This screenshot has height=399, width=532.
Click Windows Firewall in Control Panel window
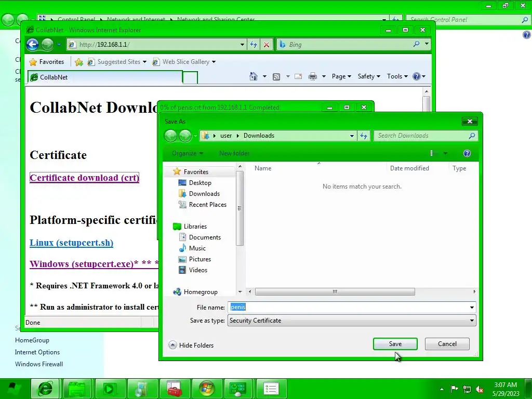tap(38, 364)
